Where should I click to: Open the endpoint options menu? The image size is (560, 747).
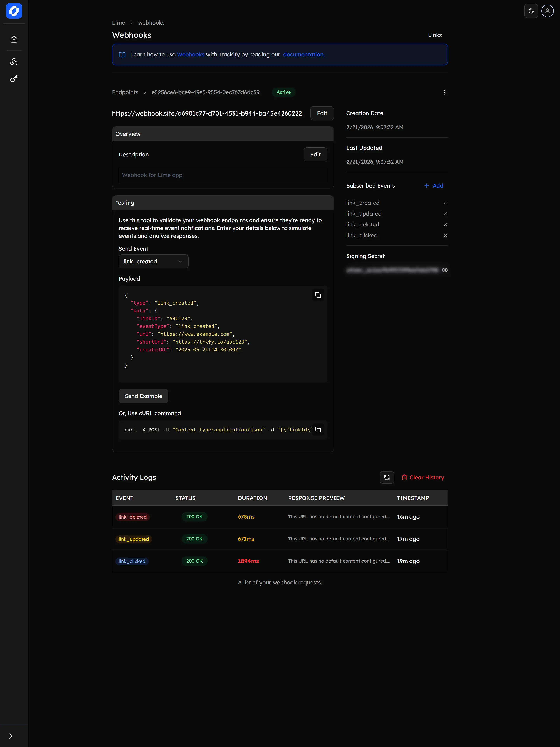(444, 92)
